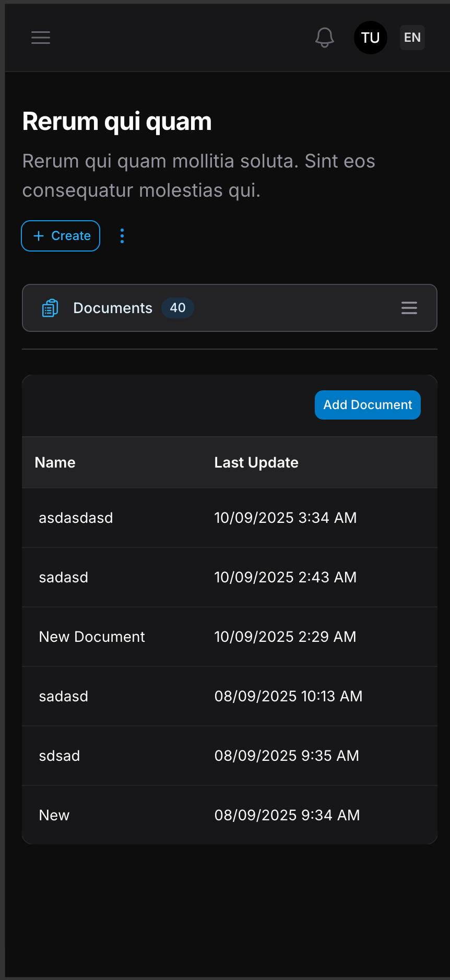Click the Create button
450x980 pixels.
point(61,236)
